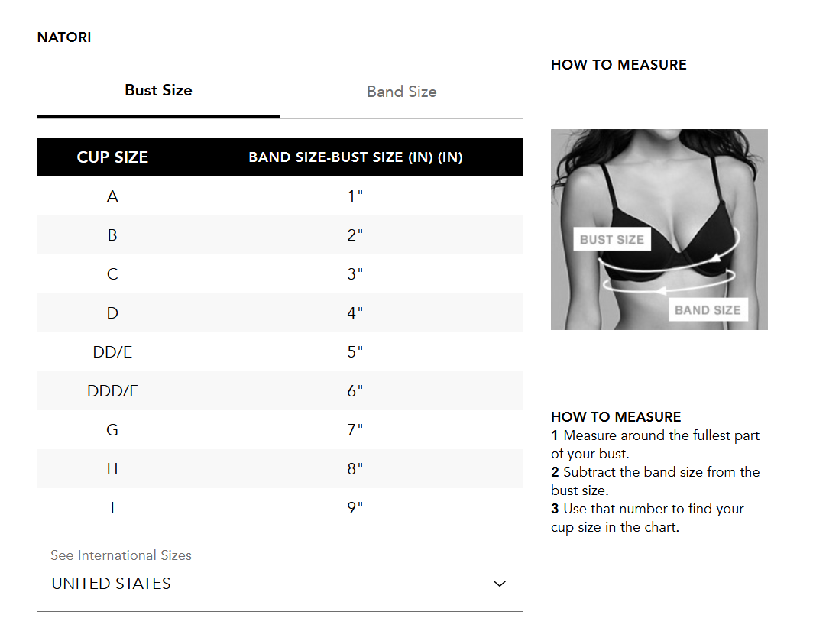Click the 4" value in the D row
The width and height of the screenshot is (813, 644).
tap(355, 313)
